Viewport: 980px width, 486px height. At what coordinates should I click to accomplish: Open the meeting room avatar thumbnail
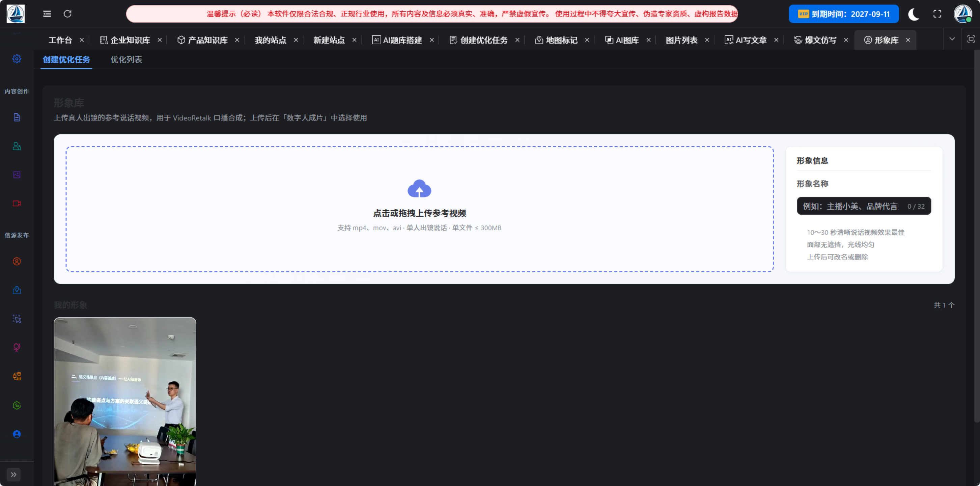pos(125,402)
